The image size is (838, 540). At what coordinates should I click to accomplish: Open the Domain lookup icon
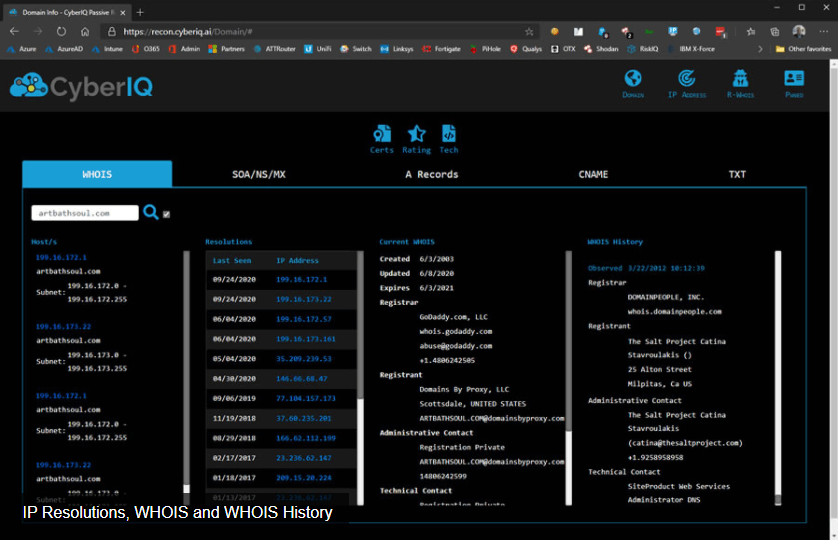(633, 83)
